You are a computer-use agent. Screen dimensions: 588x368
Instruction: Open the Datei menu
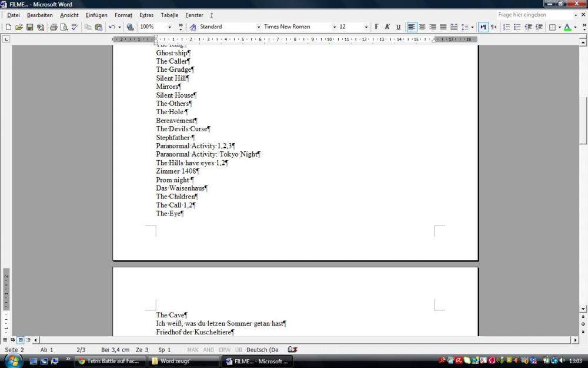(14, 15)
